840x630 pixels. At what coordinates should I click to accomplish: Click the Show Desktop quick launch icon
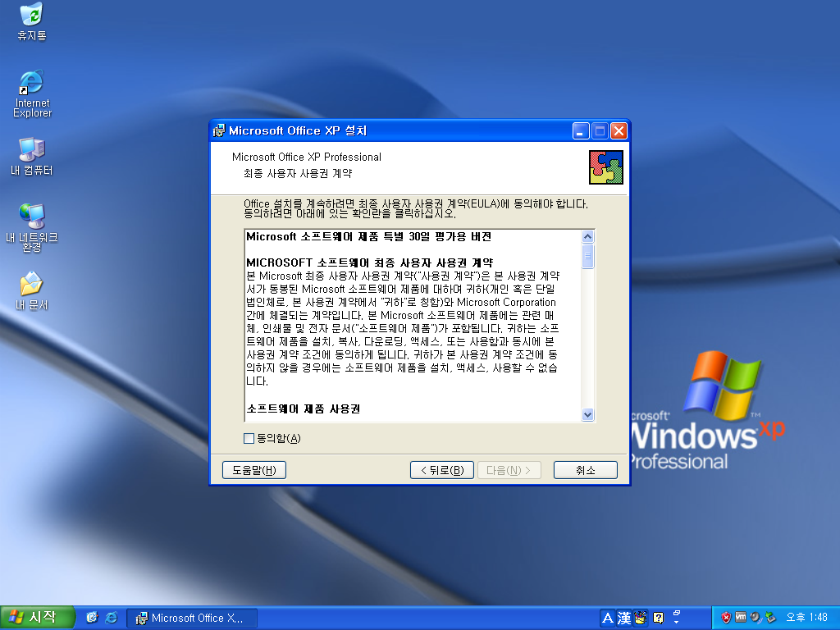point(92,618)
